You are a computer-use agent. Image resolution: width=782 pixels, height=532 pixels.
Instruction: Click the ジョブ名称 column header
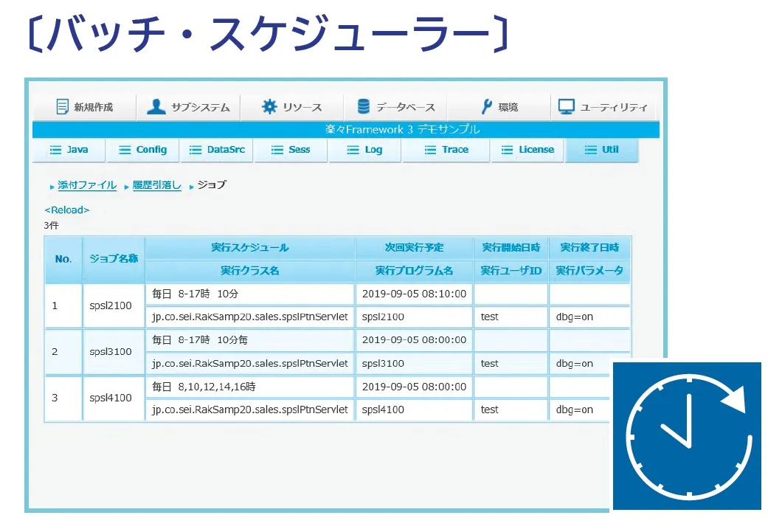click(x=114, y=259)
